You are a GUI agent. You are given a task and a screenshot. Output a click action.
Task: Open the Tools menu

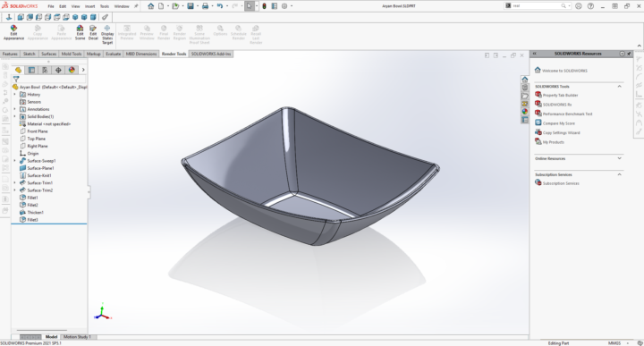click(105, 6)
